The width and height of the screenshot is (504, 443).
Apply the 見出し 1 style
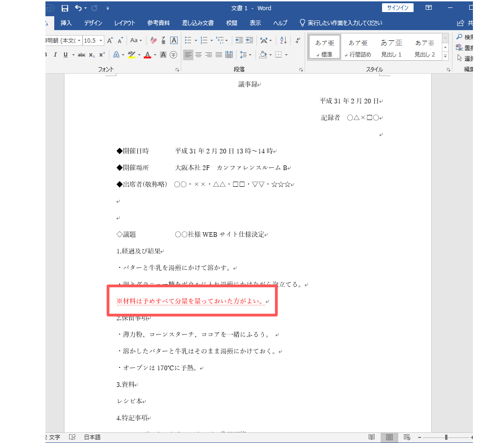click(391, 48)
